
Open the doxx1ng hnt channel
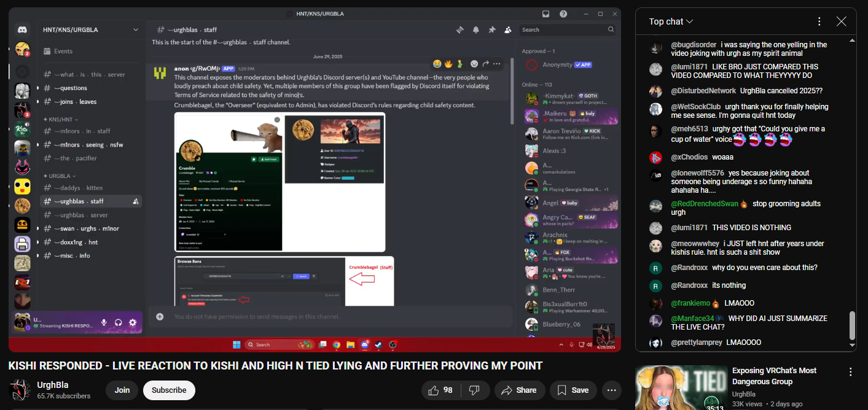[91, 242]
